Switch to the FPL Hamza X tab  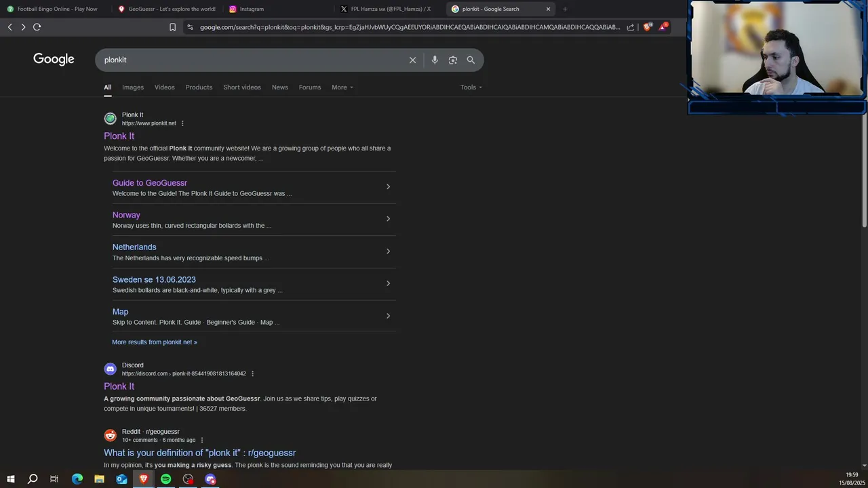pos(389,9)
